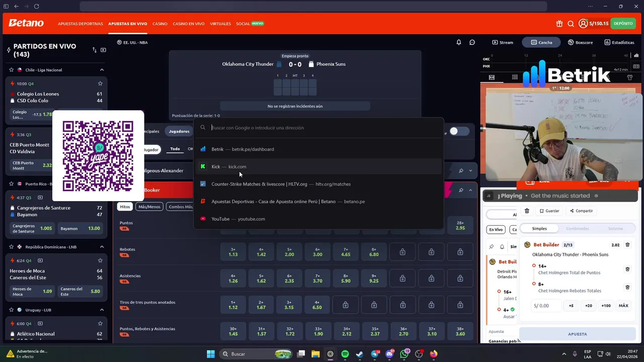Screen dimensions: 644x362
Task: Click the pin icon on the Booker player row
Action: [461, 190]
